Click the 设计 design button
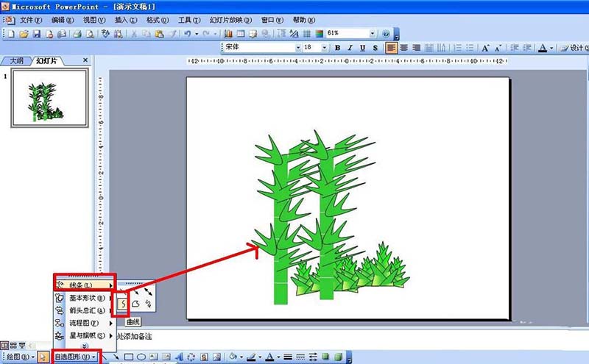Viewport: 589px width, 364px height. point(574,48)
